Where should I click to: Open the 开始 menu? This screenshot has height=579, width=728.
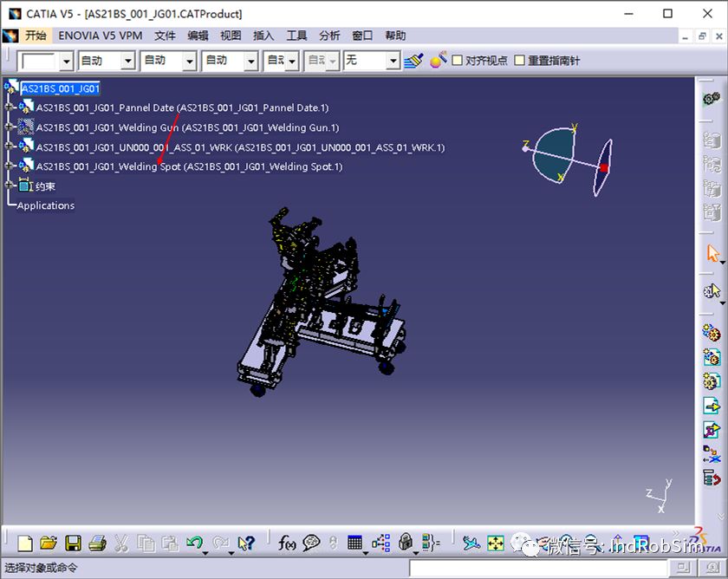click(x=36, y=36)
